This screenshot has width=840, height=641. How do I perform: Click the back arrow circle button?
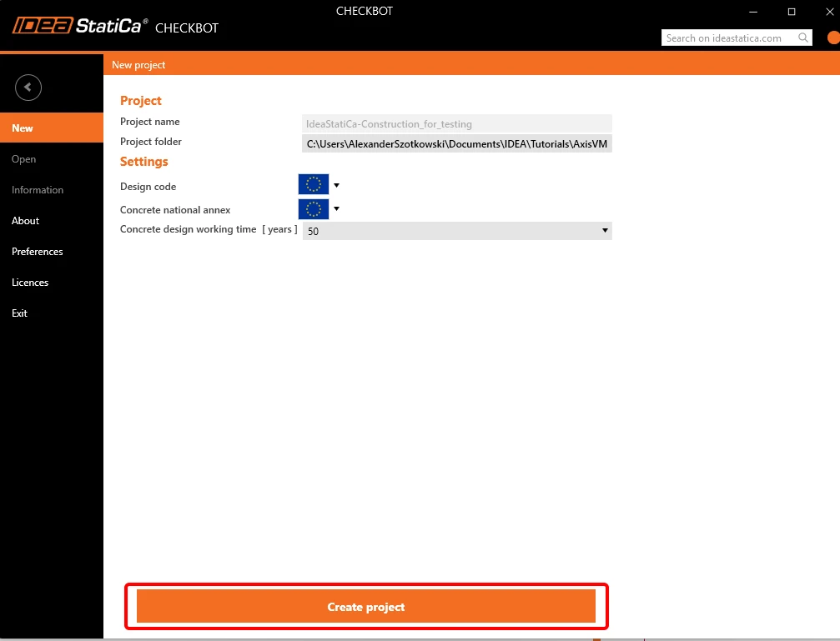(x=28, y=88)
